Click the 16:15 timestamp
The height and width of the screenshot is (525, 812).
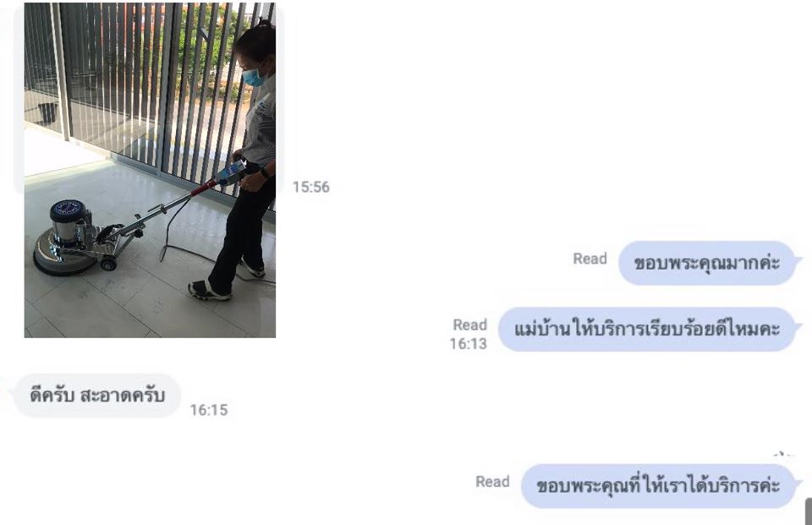(209, 410)
